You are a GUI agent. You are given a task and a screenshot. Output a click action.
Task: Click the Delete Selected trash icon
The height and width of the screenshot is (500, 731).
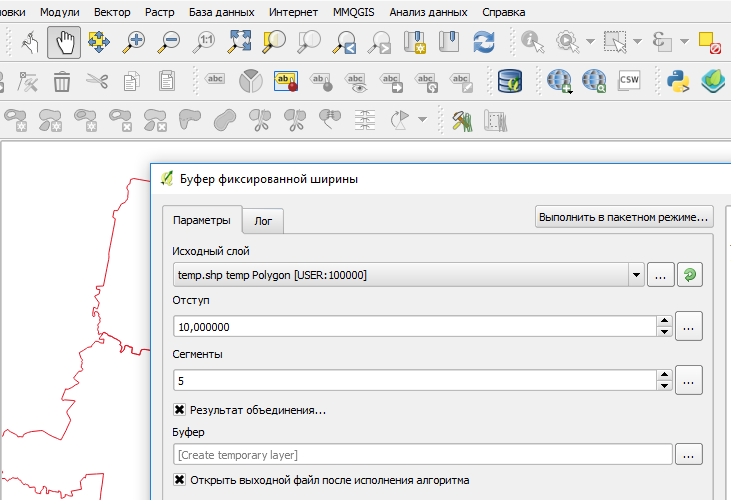click(x=62, y=80)
